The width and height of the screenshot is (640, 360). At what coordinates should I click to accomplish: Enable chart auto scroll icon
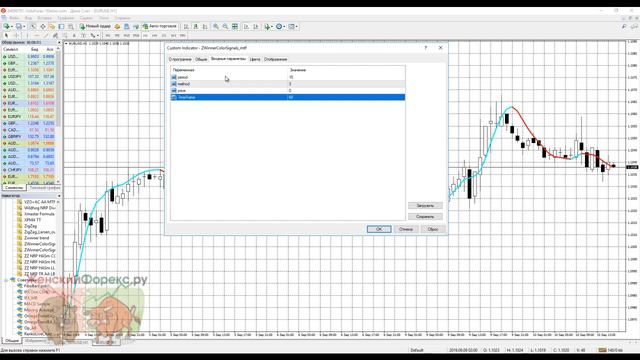coord(246,26)
